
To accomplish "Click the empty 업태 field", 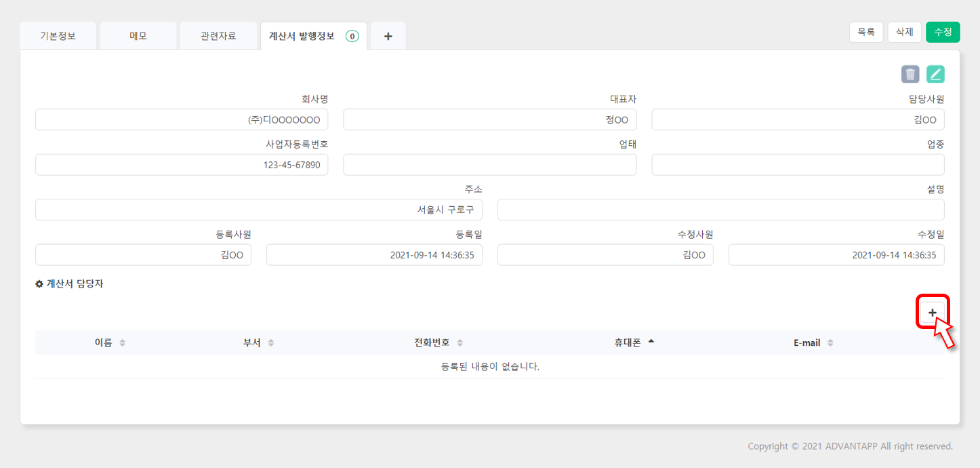I will 490,165.
